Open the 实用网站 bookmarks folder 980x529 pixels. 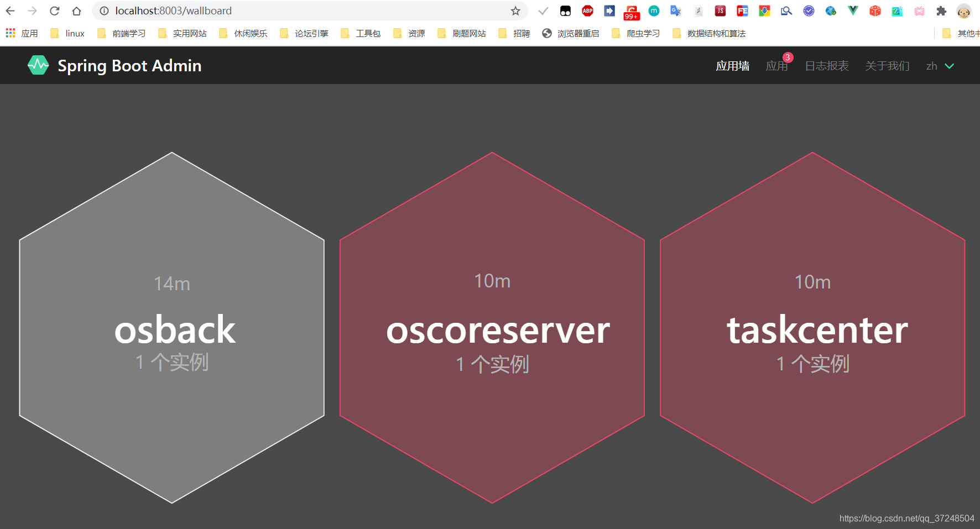pyautogui.click(x=183, y=33)
